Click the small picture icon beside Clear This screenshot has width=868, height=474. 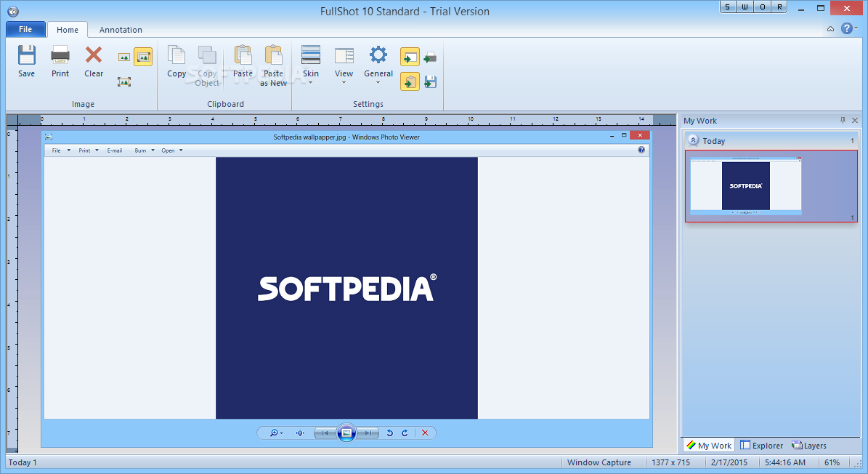coord(124,57)
